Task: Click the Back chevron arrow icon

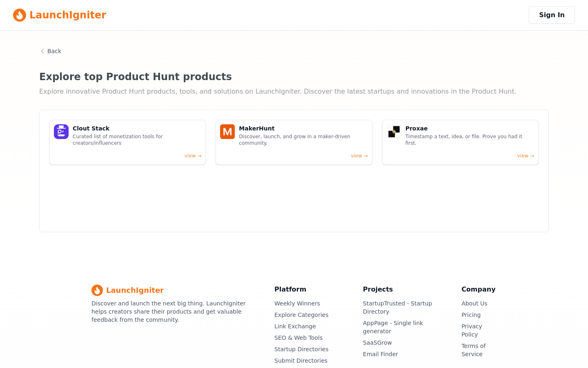Action: point(42,51)
